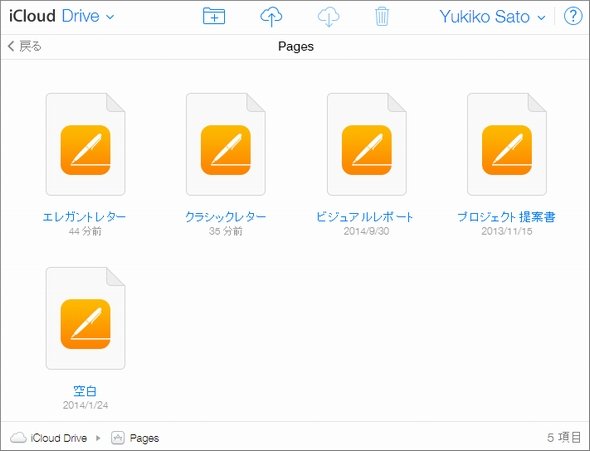This screenshot has height=451, width=590.
Task: Select the ビジュアルレポート document thumbnail
Action: tap(366, 144)
